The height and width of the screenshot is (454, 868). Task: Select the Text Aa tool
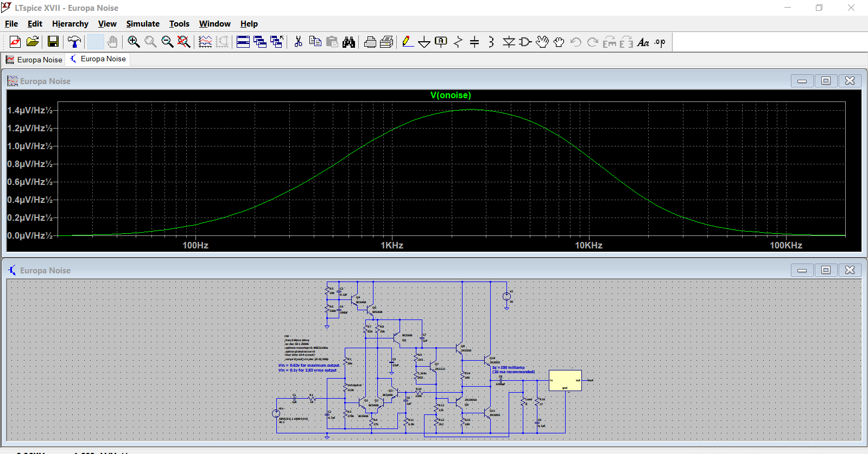(x=643, y=42)
